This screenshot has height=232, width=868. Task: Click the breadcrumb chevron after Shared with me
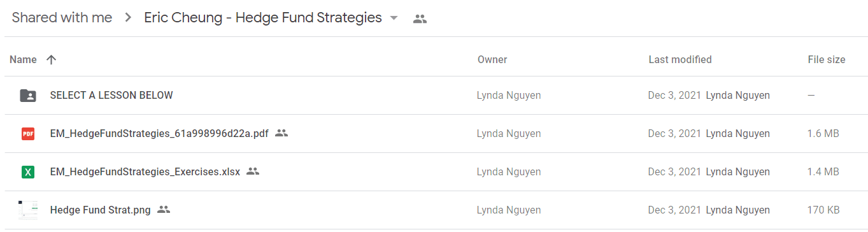coord(128,18)
